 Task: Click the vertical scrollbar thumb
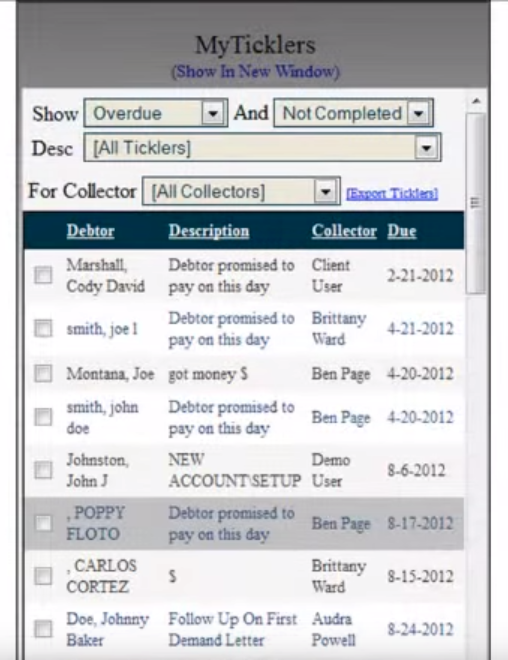[476, 203]
